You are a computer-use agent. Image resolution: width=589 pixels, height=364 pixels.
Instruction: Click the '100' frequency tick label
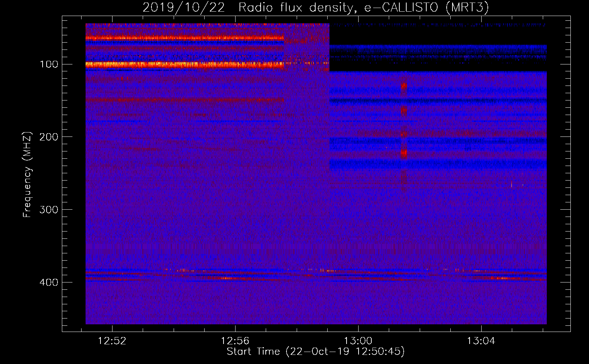coord(49,64)
